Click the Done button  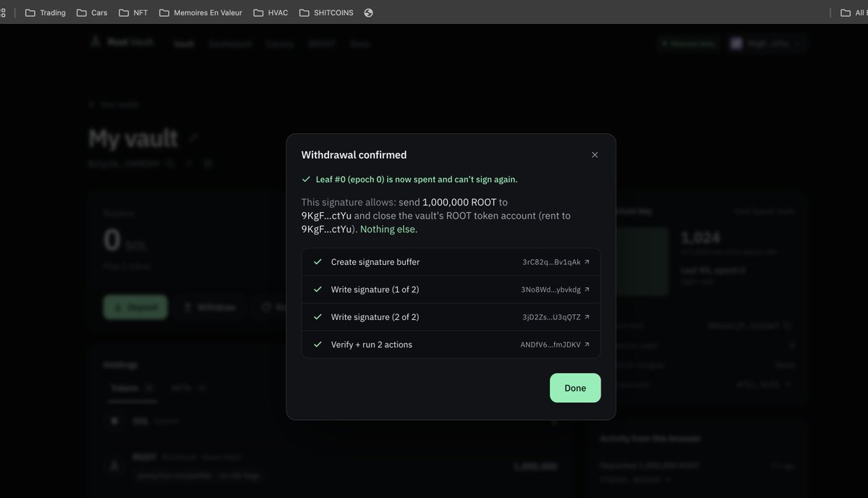coord(575,388)
